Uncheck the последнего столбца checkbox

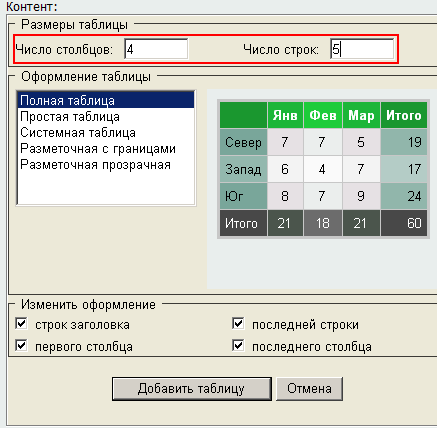238,345
